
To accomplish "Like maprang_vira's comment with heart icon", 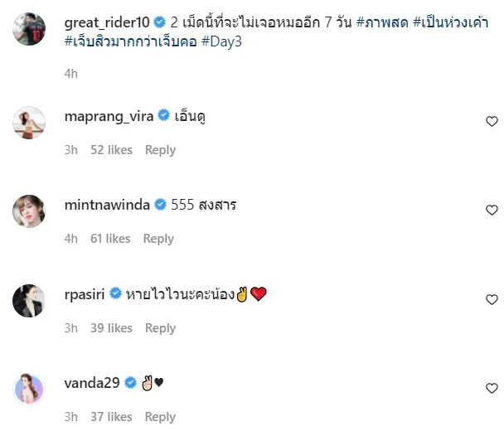I will [x=492, y=122].
